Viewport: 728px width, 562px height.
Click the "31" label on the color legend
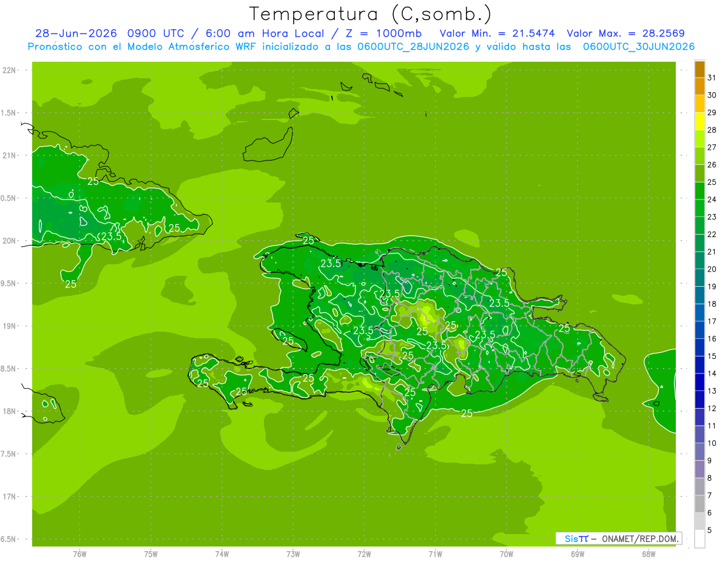(x=712, y=77)
